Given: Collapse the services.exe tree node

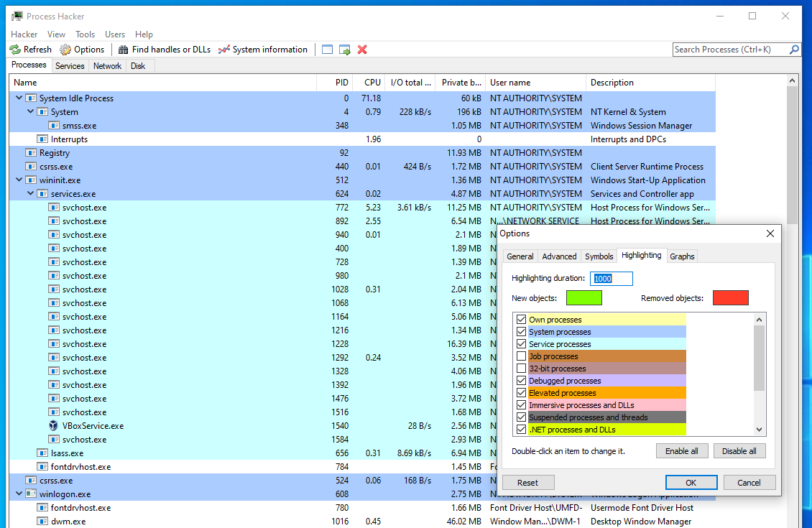Looking at the screenshot, I should click(x=31, y=194).
